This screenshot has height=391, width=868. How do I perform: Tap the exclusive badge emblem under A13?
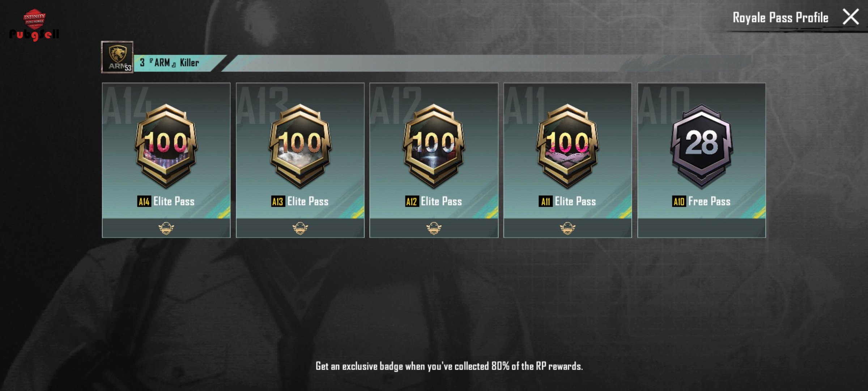tap(300, 228)
